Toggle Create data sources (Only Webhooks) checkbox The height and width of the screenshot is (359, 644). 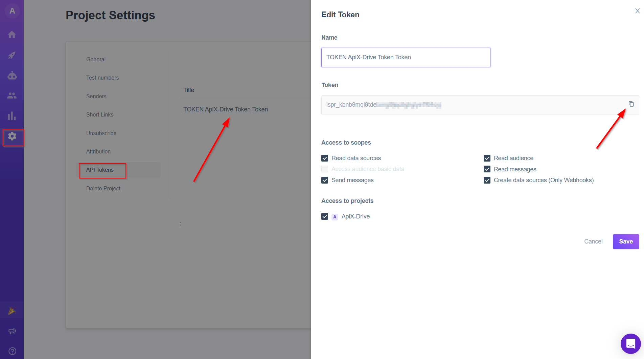coord(487,180)
